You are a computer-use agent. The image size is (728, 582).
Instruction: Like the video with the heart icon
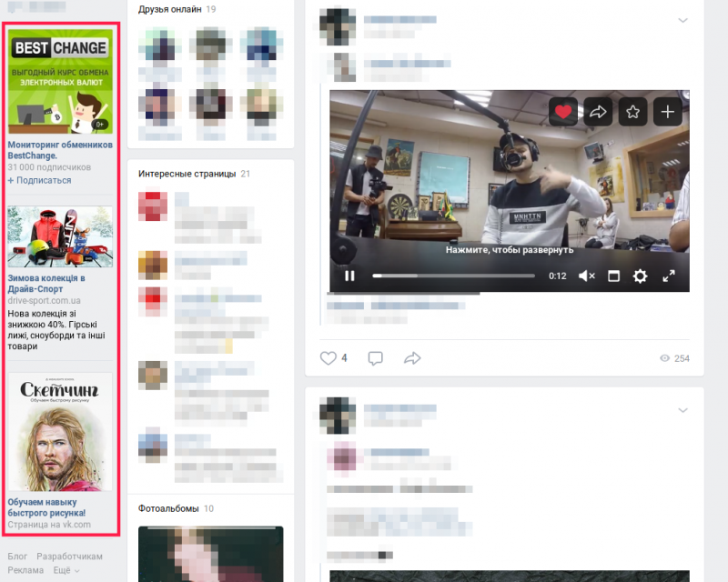pos(562,111)
